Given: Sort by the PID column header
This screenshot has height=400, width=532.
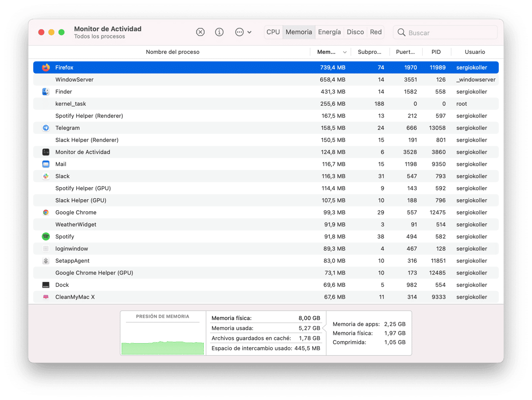Looking at the screenshot, I should tap(436, 52).
